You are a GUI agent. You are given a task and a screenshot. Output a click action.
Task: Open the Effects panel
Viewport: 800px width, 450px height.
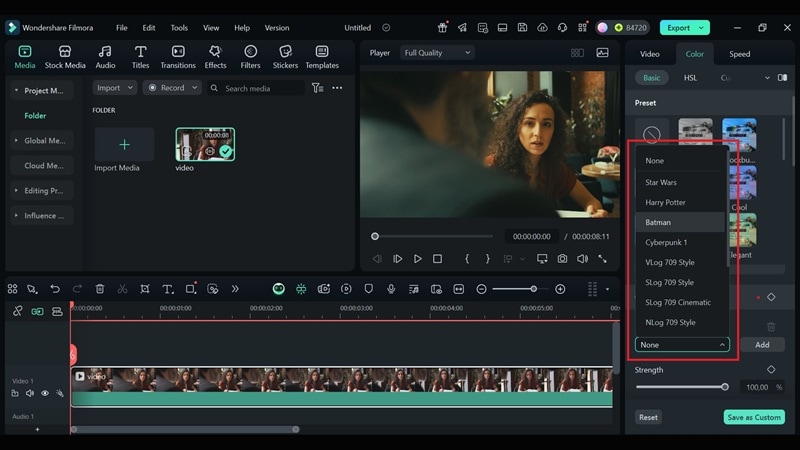click(x=215, y=57)
